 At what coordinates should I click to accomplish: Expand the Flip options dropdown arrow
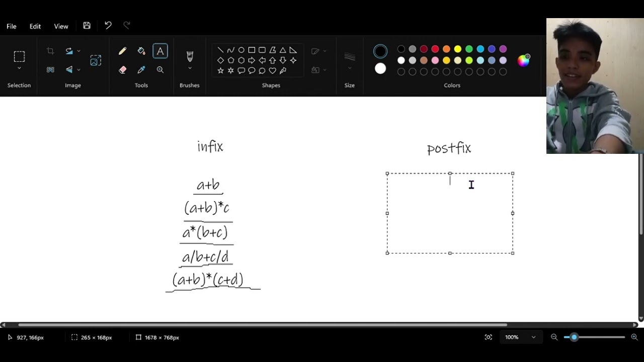[78, 69]
